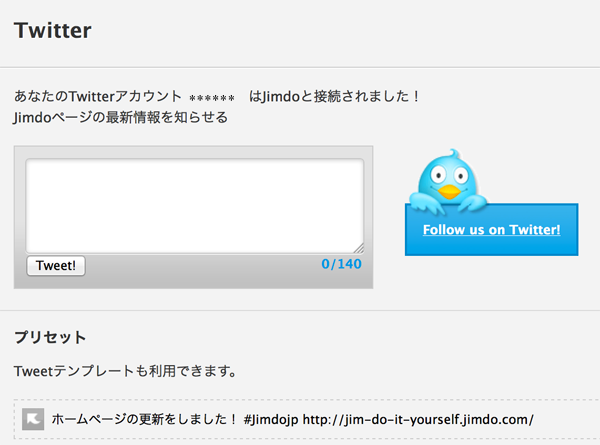Open the Follow us on Twitter! link
Screen dimensions: 600x445
tap(491, 230)
